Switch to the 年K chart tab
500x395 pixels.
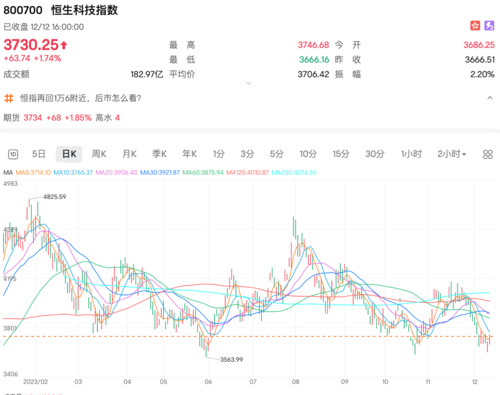tap(189, 154)
